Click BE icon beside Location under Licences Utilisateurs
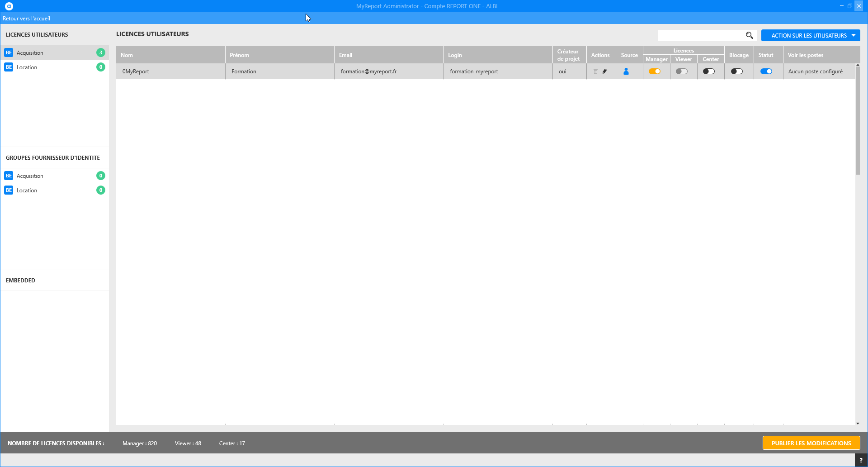 [x=9, y=67]
